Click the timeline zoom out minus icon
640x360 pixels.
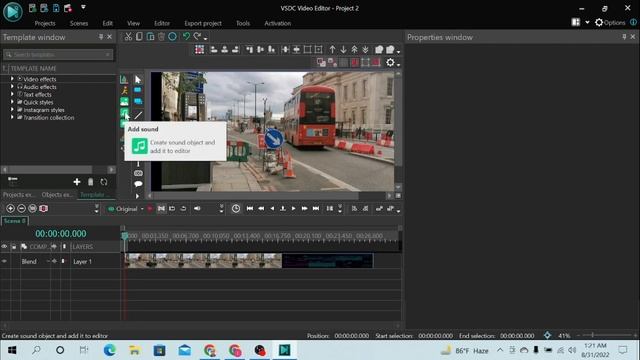(21, 209)
